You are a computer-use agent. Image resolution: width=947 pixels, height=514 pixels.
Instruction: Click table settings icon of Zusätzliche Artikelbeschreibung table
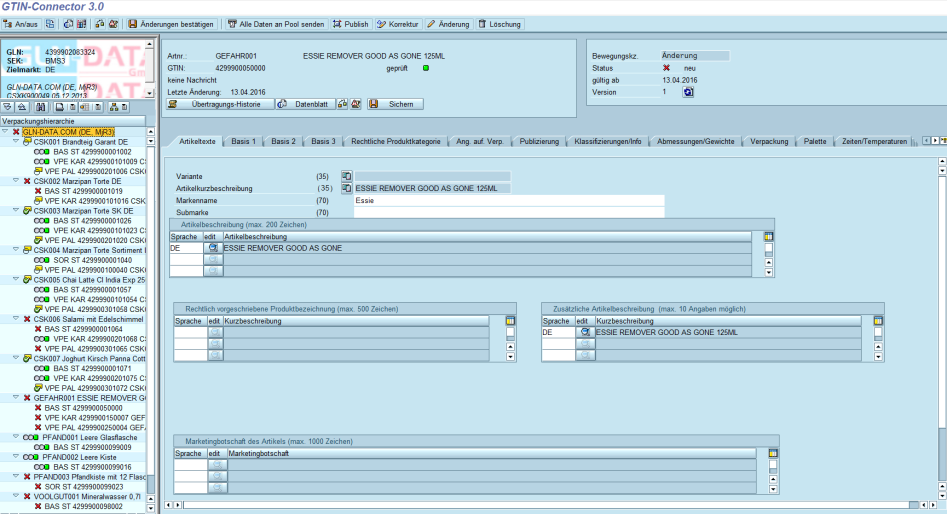pos(878,321)
